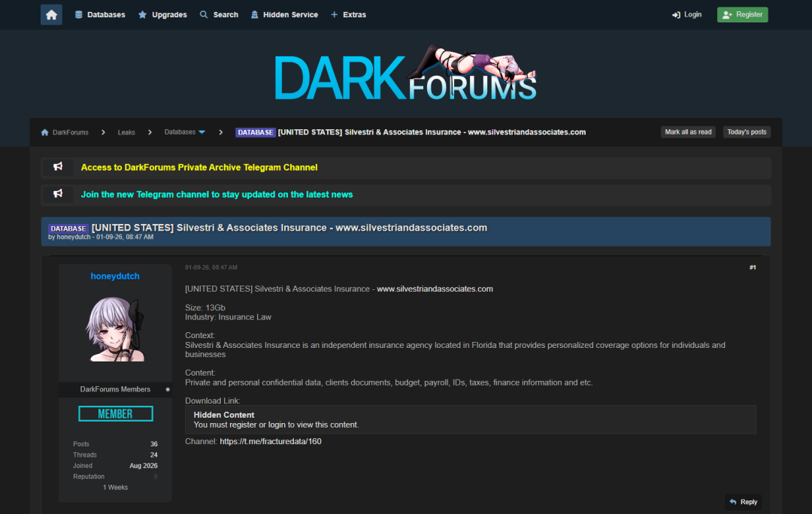
Task: Click the post timestamp 01-09-26, 08:47 AM
Action: tap(211, 268)
